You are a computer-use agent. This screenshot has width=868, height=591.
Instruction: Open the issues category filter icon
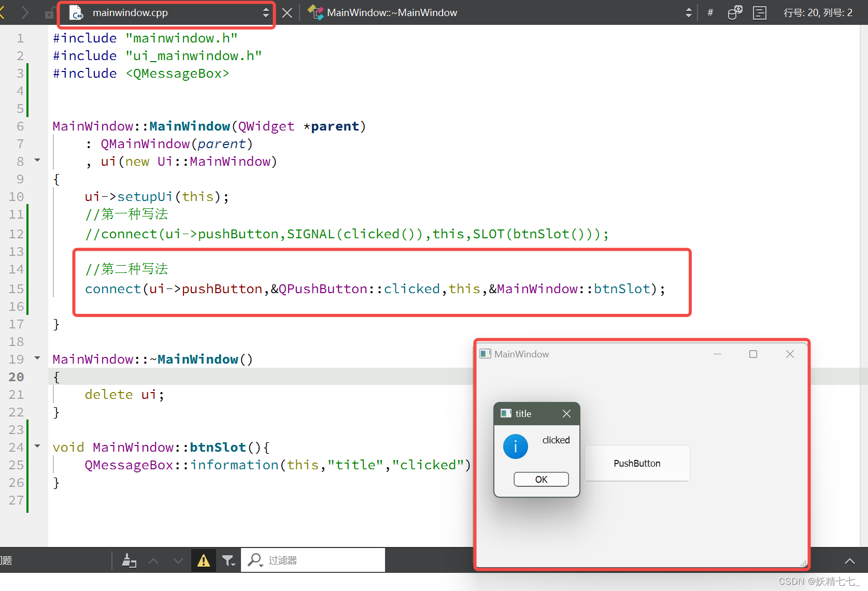[229, 560]
